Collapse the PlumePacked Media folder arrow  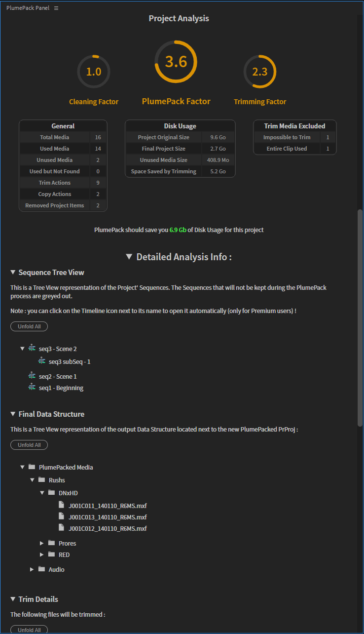pos(22,467)
